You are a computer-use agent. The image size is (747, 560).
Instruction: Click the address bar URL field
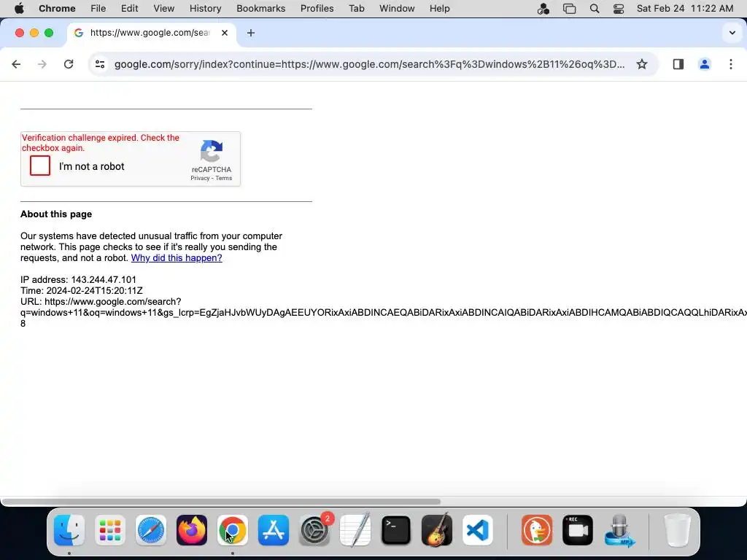[x=369, y=64]
